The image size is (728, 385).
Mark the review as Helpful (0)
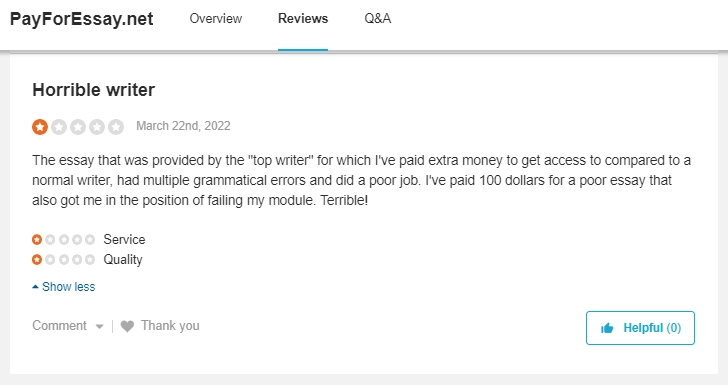pyautogui.click(x=640, y=328)
